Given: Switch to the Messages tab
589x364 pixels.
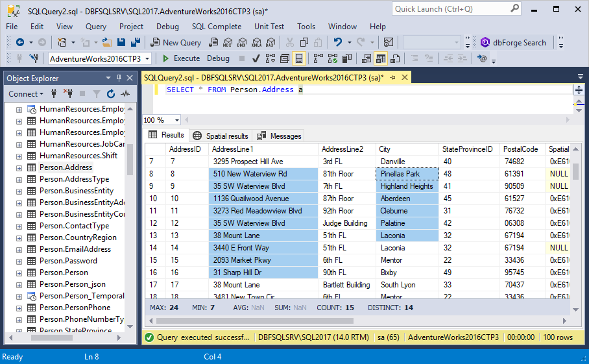Looking at the screenshot, I should [x=279, y=136].
